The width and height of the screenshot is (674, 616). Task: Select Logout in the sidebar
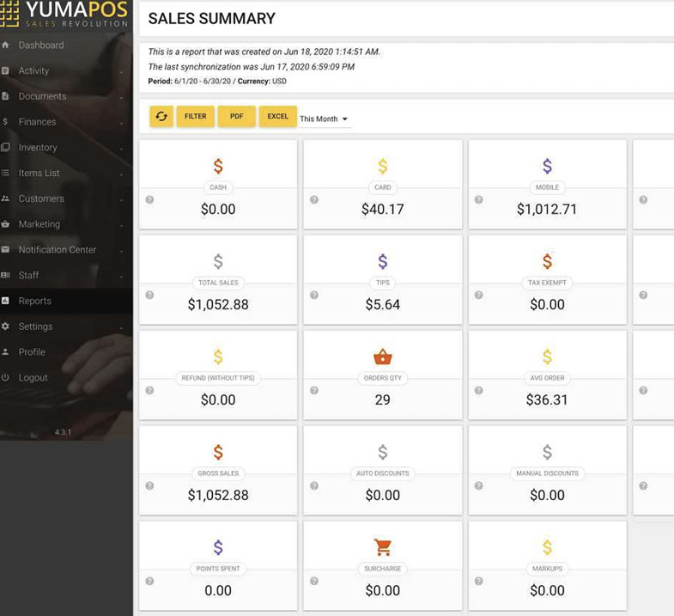(x=33, y=378)
